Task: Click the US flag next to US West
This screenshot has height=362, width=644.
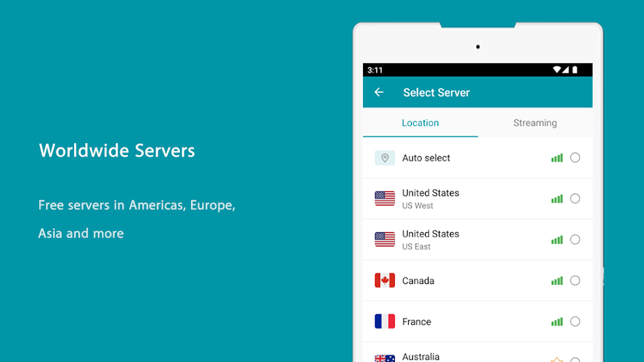Action: [x=384, y=198]
